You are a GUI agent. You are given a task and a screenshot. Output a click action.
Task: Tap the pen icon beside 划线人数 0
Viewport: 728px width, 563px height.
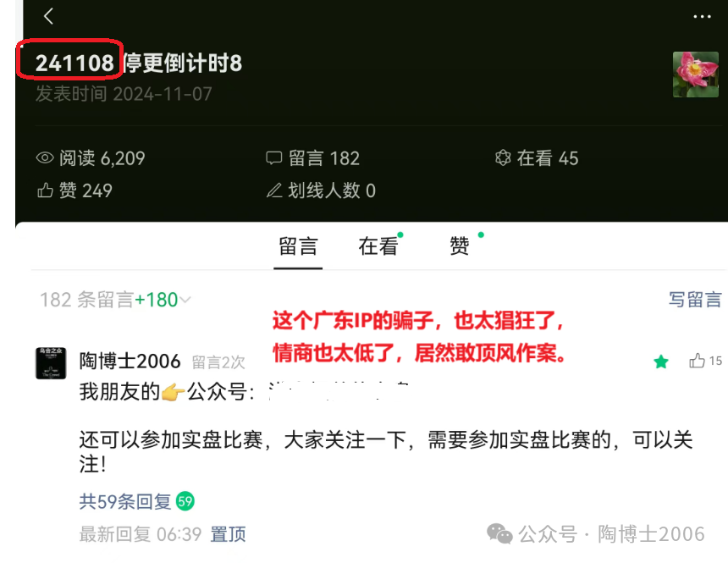pos(274,190)
